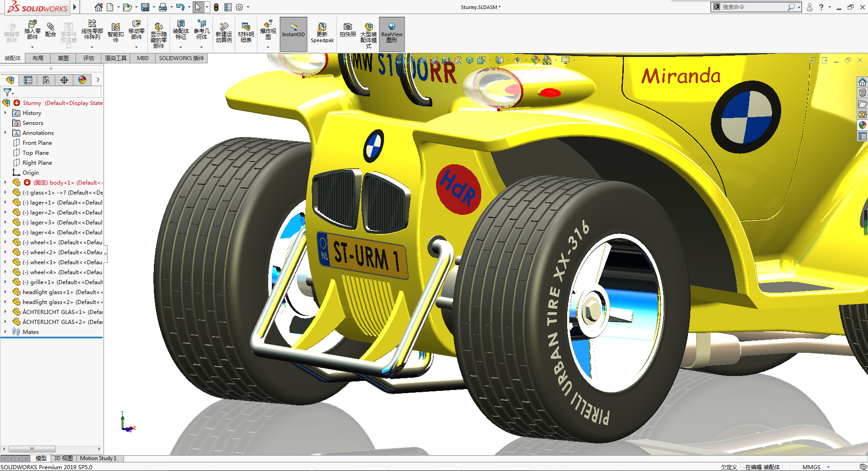Open Edit Appearance color ball in the heads-up toolbar
Screen dimensions: 868x471
[536, 60]
